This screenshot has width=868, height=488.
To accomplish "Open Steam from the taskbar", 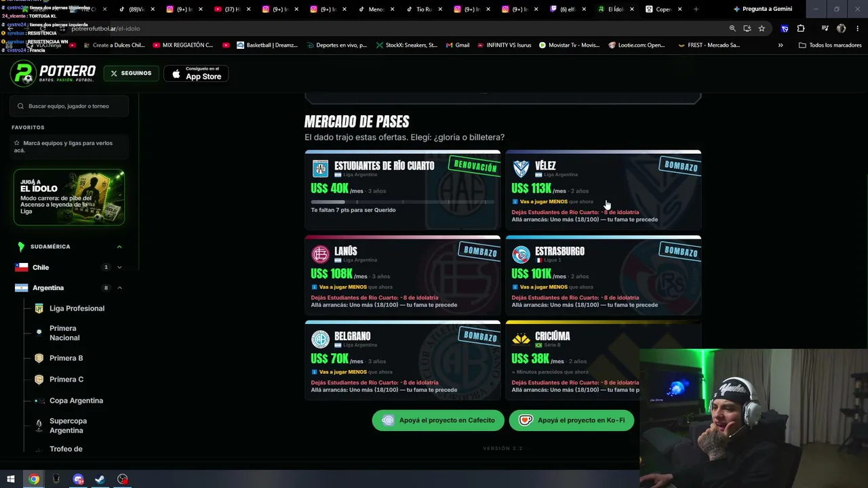I will click(x=100, y=479).
